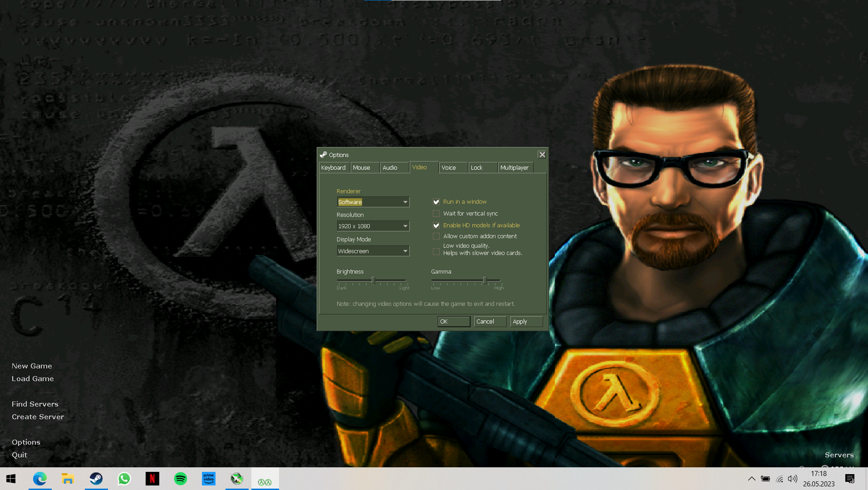Open the Windows Start menu
The width and height of the screenshot is (868, 490).
11,479
